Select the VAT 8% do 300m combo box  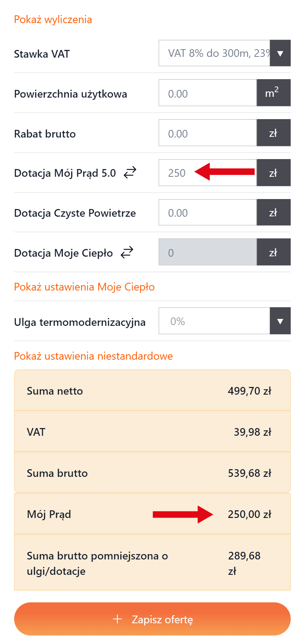point(214,53)
